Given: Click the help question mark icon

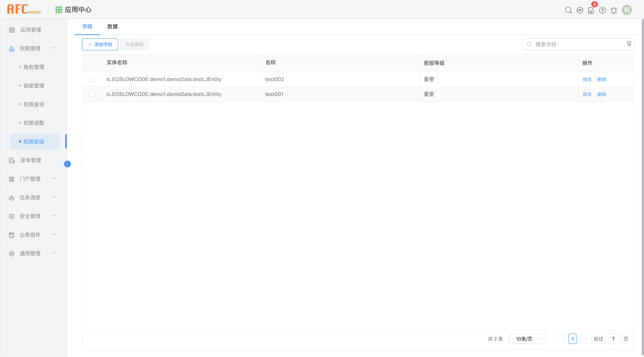Looking at the screenshot, I should click(602, 10).
